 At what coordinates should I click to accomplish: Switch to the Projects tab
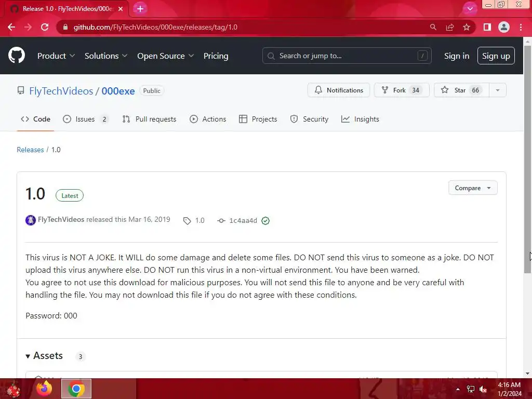click(258, 119)
